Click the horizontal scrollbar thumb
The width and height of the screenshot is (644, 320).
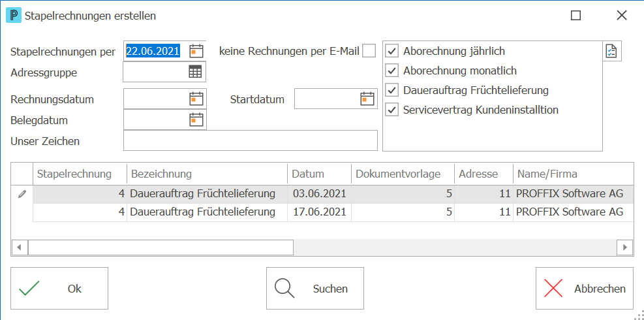coord(161,248)
